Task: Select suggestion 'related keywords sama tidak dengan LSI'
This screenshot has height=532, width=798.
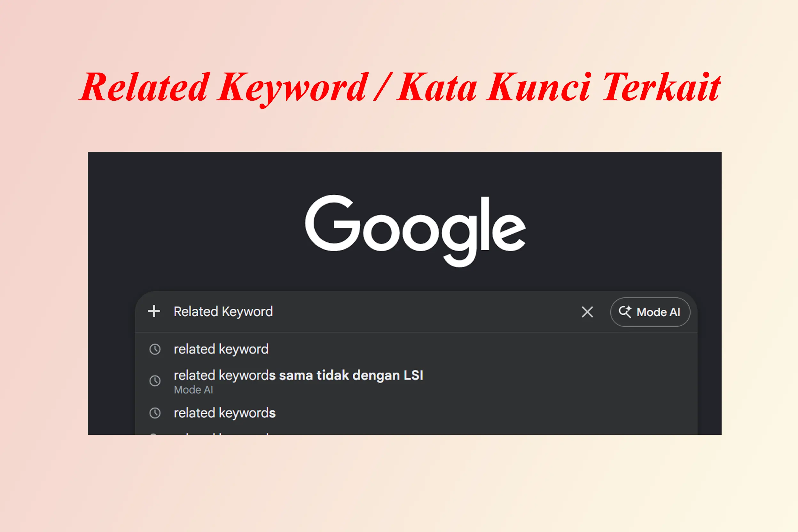Action: [416, 381]
